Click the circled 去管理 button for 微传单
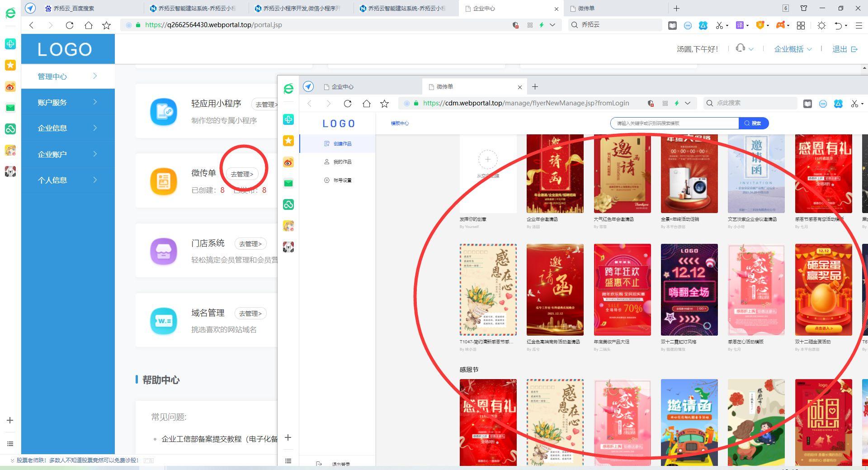This screenshot has width=868, height=470. (241, 173)
